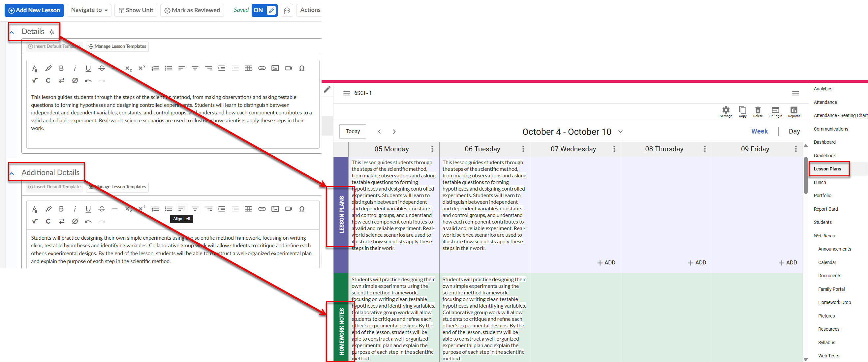
Task: Open the Settings gear in the lesson planner
Action: (726, 112)
